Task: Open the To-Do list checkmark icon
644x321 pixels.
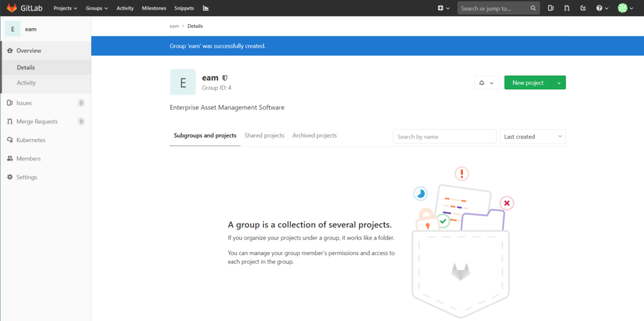Action: pos(583,8)
